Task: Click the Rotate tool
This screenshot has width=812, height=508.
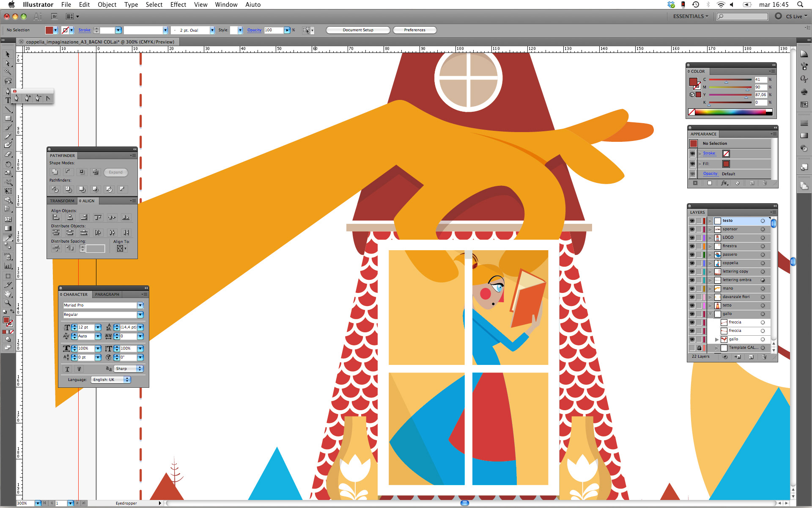Action: coord(8,164)
